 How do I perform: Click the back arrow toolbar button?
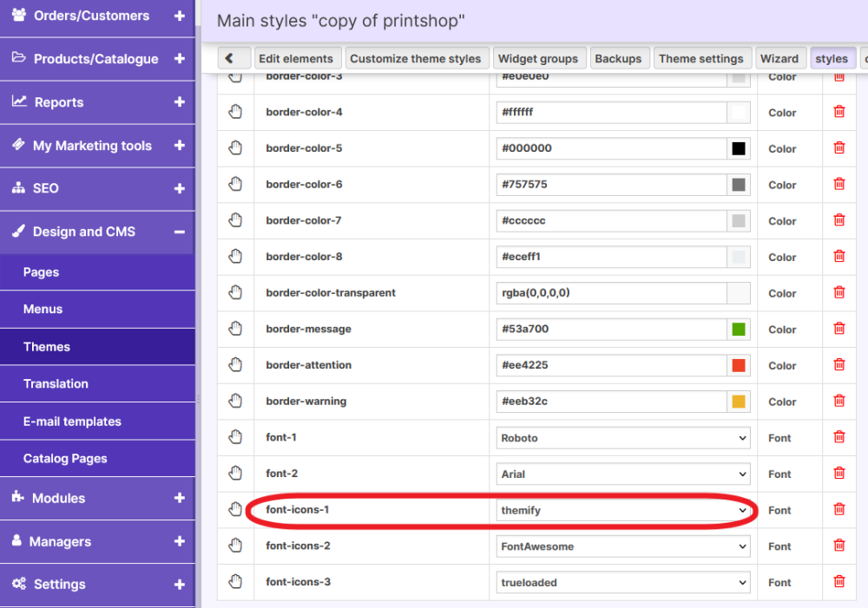point(230,58)
